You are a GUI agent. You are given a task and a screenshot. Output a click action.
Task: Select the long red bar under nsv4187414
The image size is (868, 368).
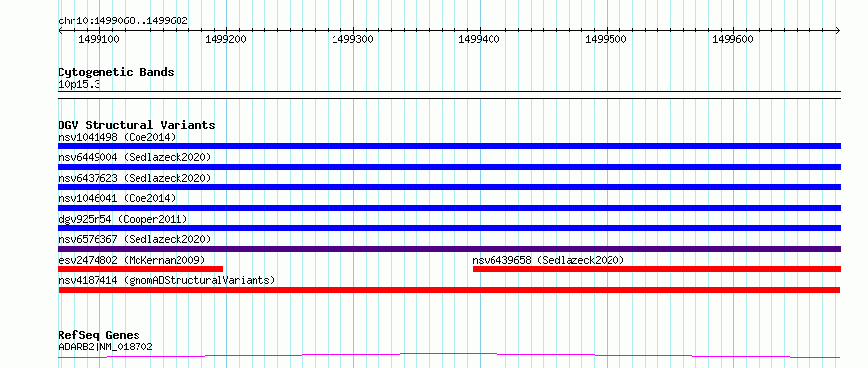[449, 290]
